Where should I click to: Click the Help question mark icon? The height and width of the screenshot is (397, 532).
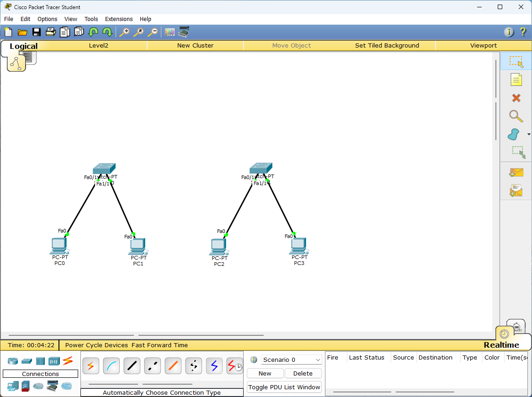[x=523, y=32]
